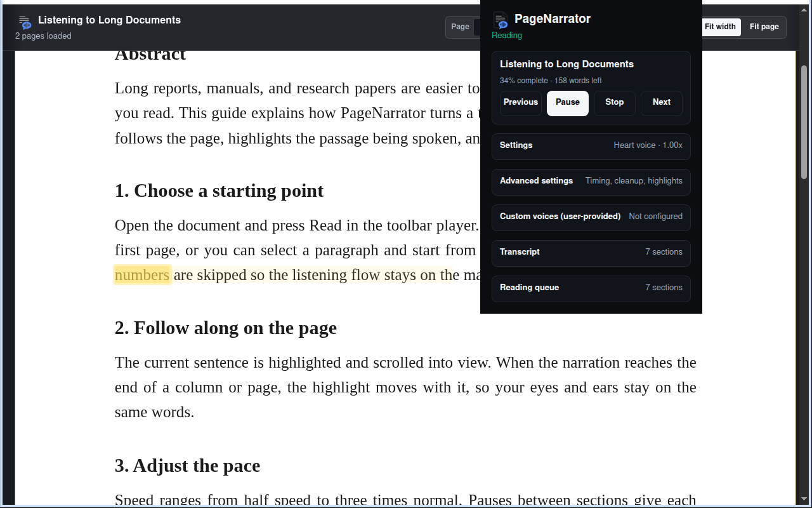The height and width of the screenshot is (508, 812).
Task: Click the "Page" label in the toolbar
Action: click(x=460, y=27)
